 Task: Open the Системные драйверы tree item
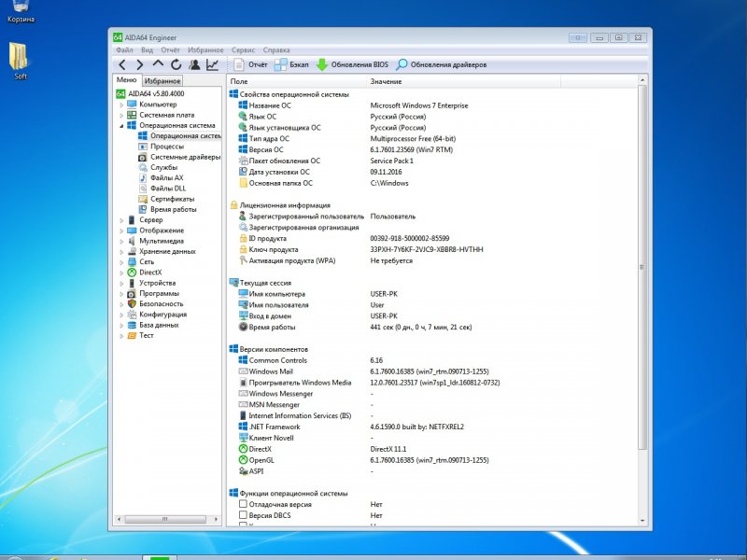179,157
